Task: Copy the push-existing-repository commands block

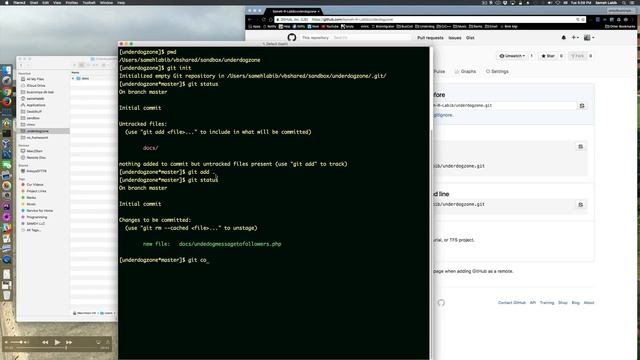Action: (x=580, y=204)
